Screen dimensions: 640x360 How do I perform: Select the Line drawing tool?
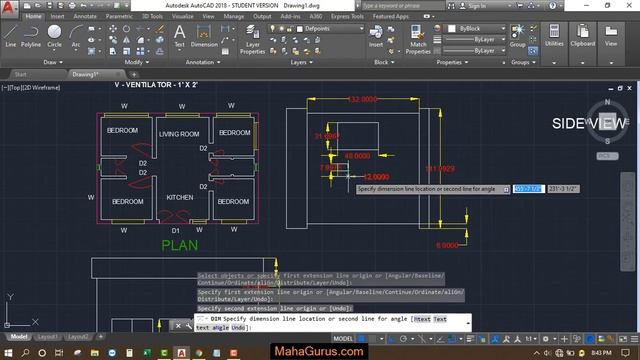(x=10, y=36)
